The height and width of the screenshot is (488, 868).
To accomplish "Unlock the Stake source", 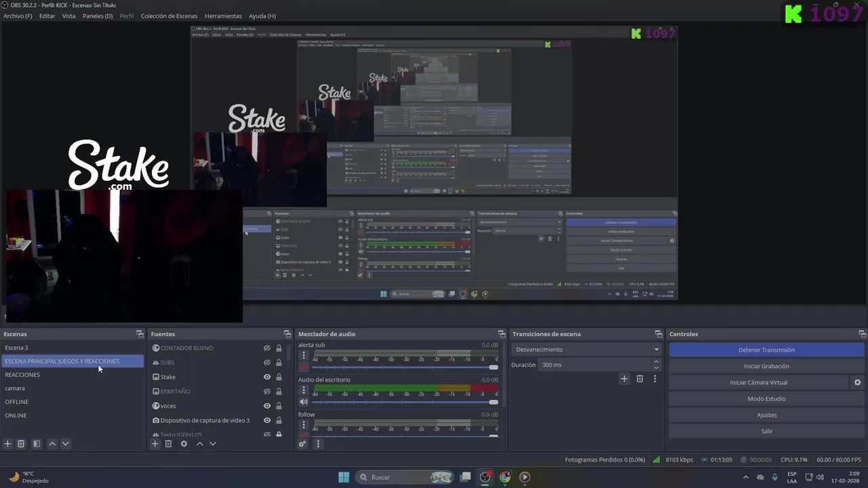I will [x=279, y=377].
